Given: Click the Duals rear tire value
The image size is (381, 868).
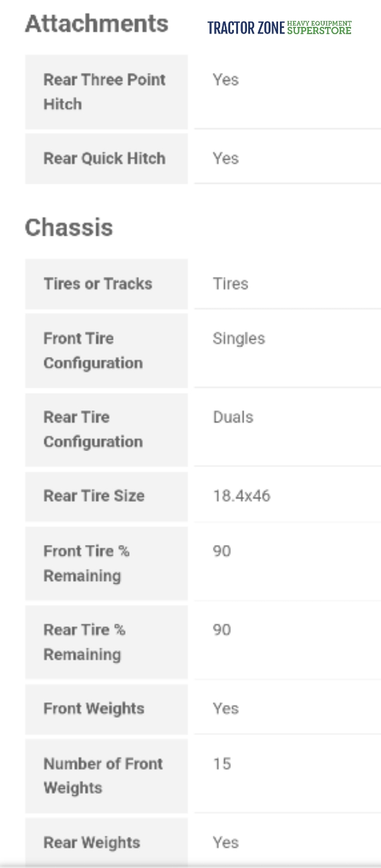Looking at the screenshot, I should (x=233, y=417).
